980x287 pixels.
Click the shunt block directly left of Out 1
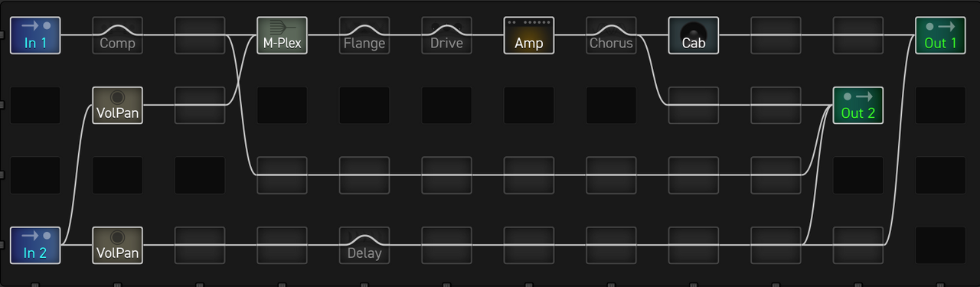[x=858, y=35]
